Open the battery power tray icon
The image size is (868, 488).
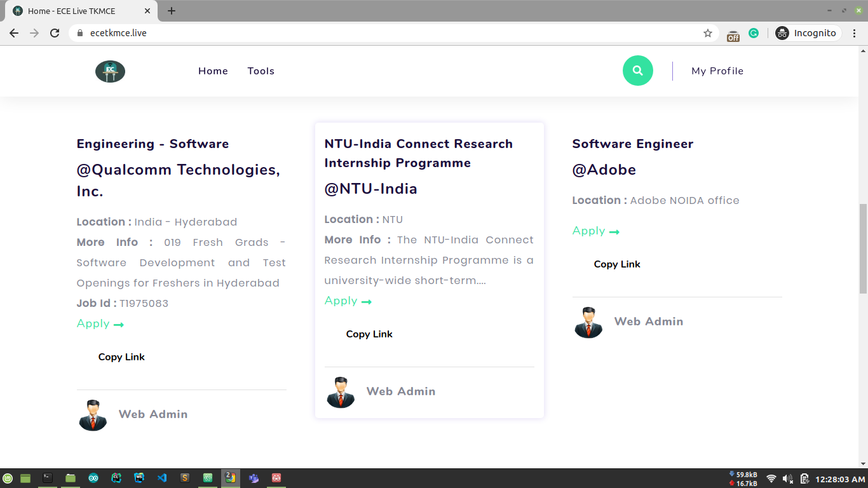tap(804, 479)
